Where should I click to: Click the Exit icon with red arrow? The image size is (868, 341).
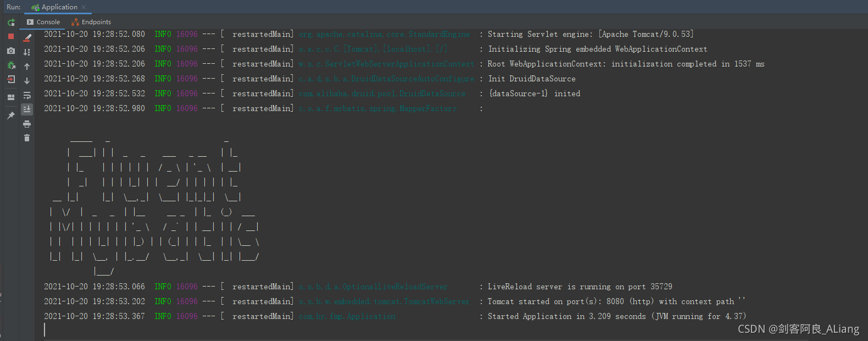(x=11, y=79)
